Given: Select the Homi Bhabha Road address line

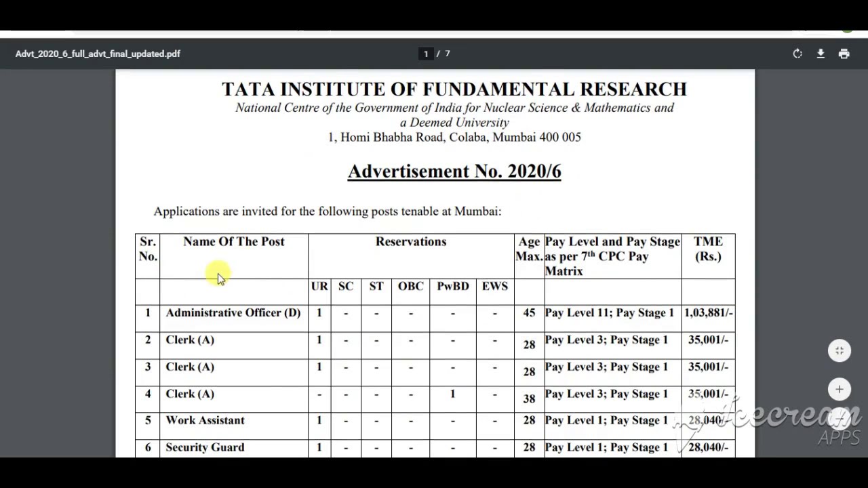Looking at the screenshot, I should [x=454, y=137].
